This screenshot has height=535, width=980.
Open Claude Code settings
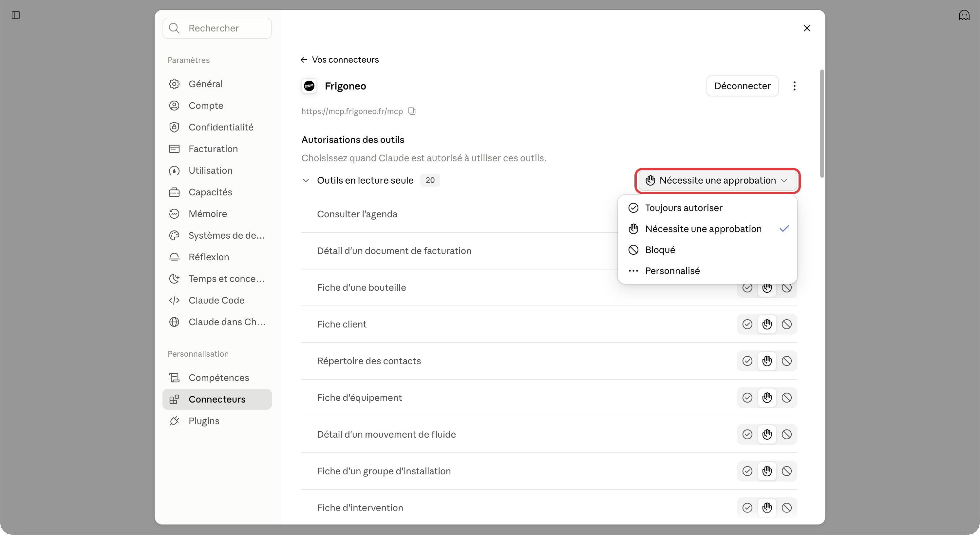(217, 301)
